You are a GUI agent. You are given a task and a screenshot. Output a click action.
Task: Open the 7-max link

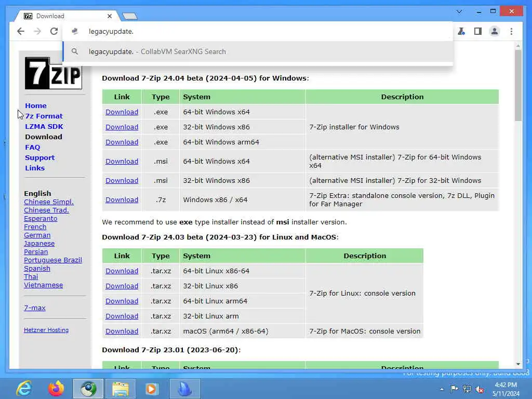tap(35, 308)
